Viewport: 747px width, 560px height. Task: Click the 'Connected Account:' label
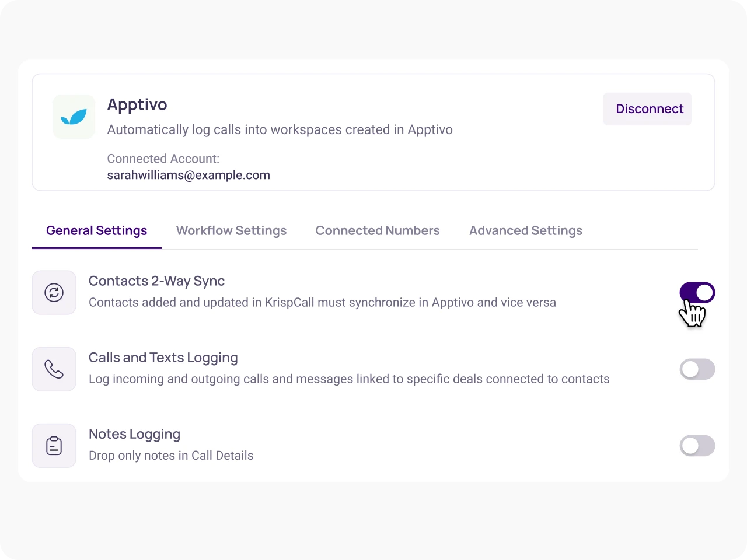click(x=163, y=159)
